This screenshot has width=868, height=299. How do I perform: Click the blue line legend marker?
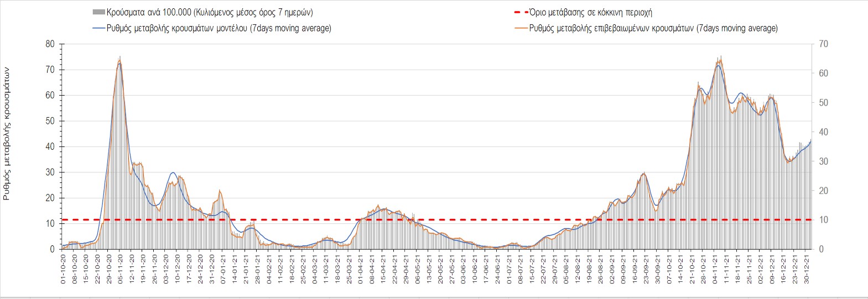click(99, 28)
